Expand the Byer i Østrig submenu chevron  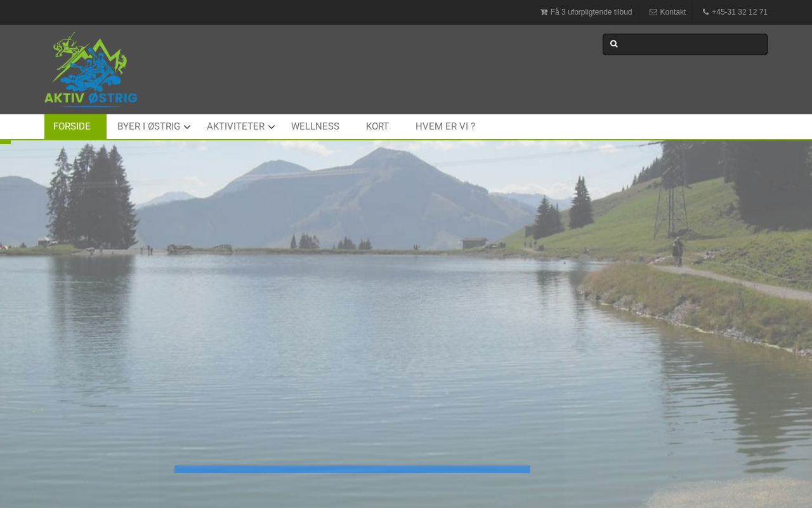click(x=187, y=127)
